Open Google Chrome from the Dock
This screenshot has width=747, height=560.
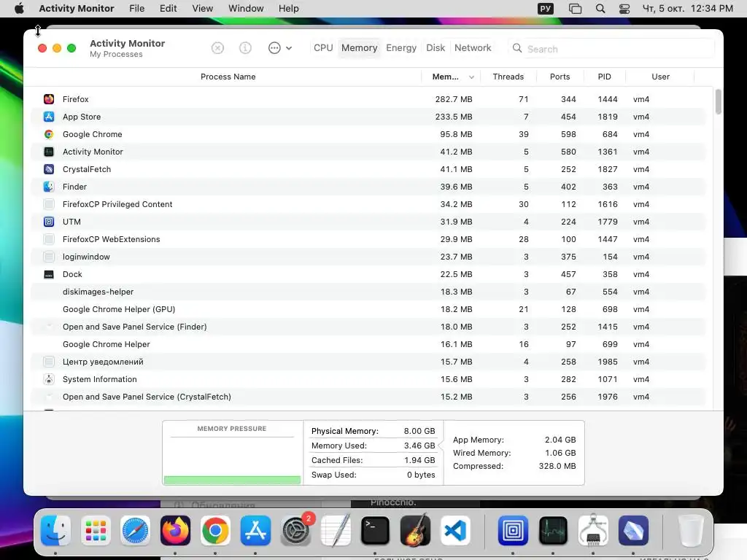pyautogui.click(x=215, y=531)
